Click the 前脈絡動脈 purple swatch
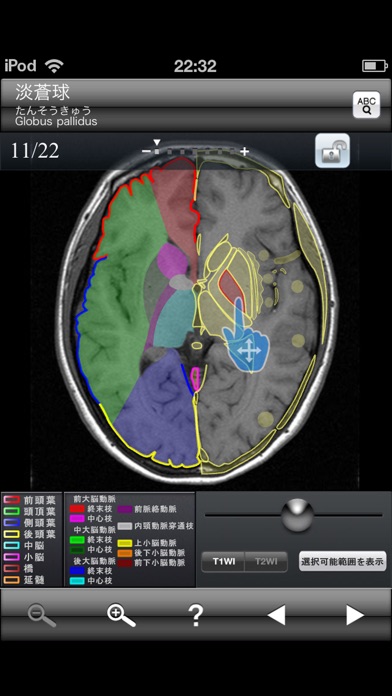Viewport: 392px width, 696px height. coord(124,509)
